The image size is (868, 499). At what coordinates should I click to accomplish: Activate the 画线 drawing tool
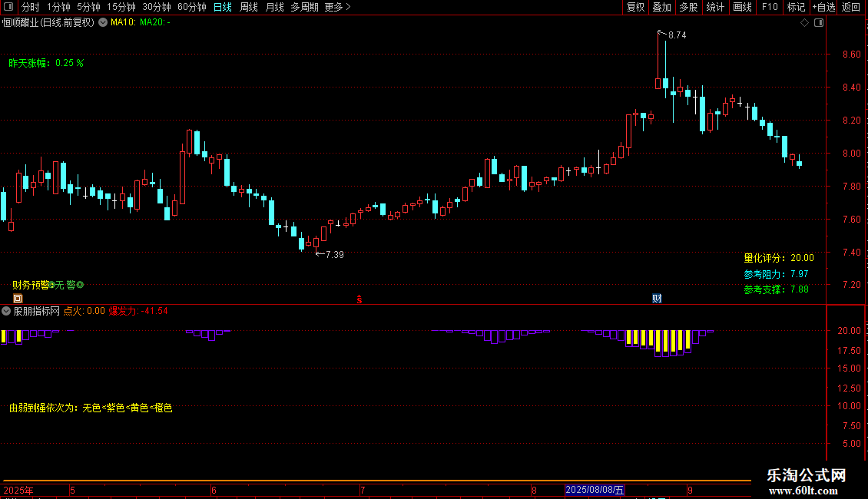742,7
